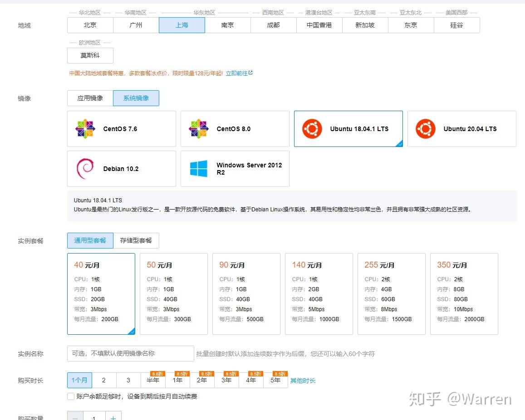The width and height of the screenshot is (525, 420).
Task: Select the 140 元/月 plan card
Action: pyautogui.click(x=319, y=294)
